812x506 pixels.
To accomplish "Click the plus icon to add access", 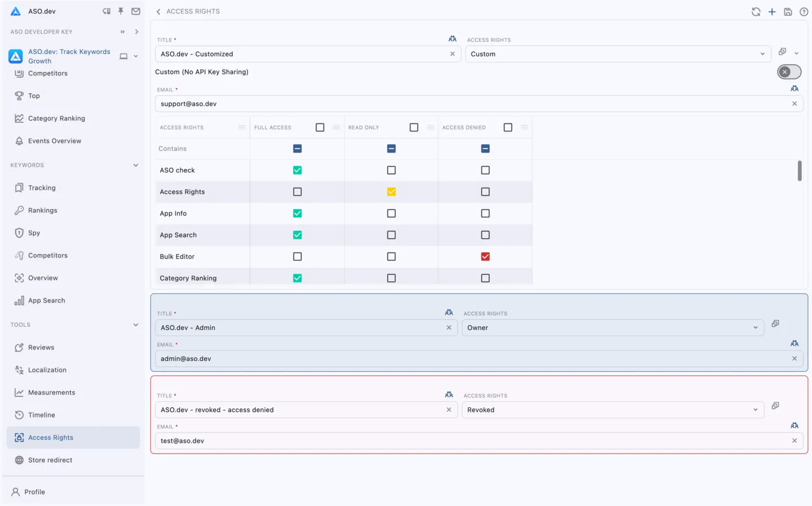I will pos(772,12).
